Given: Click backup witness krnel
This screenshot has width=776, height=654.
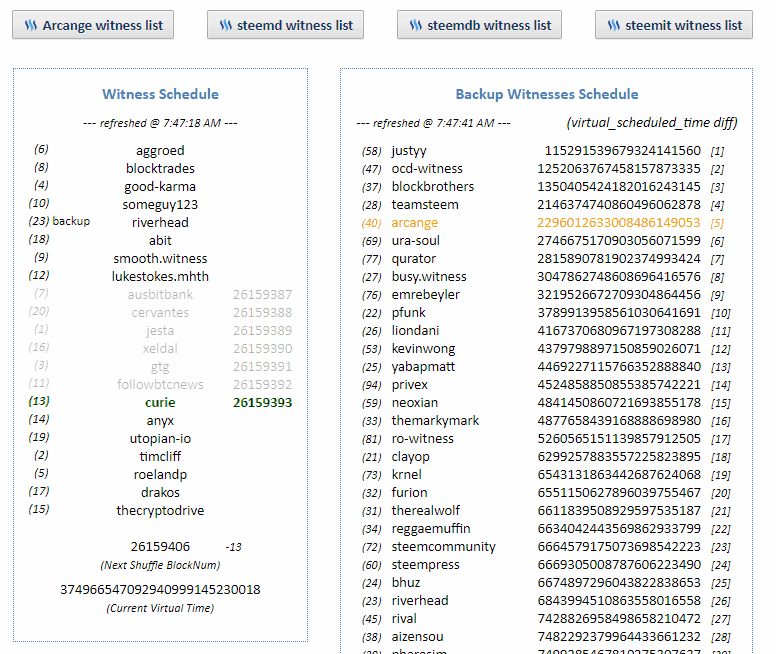Looking at the screenshot, I should click(x=406, y=475).
